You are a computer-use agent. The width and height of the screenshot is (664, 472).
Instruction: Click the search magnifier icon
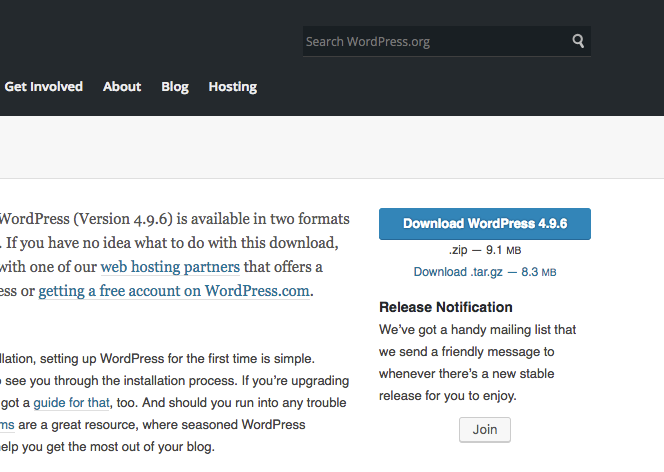tap(578, 41)
